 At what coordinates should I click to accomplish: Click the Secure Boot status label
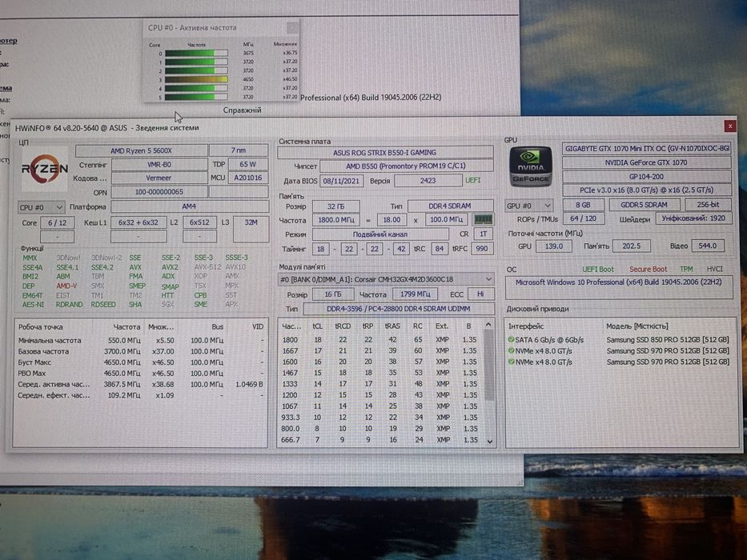tap(648, 270)
